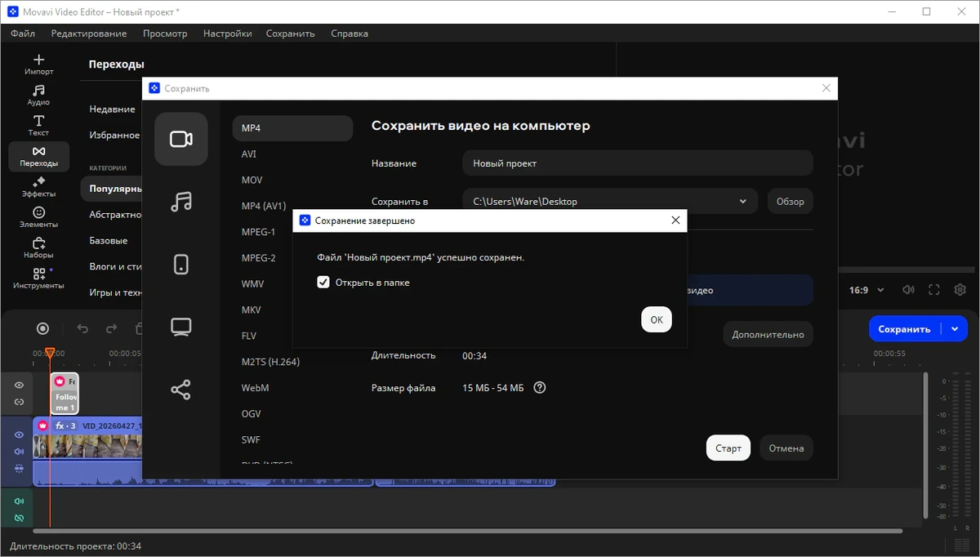
Task: Select the Переходы sidebar icon
Action: [x=38, y=156]
